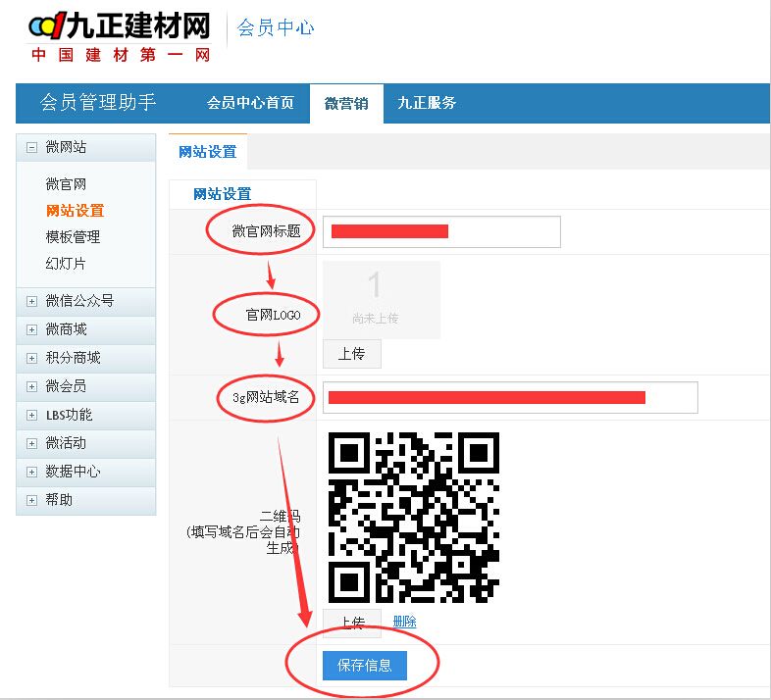Open 会员中心首页 tab
Image resolution: width=771 pixels, height=700 pixels.
[x=250, y=103]
